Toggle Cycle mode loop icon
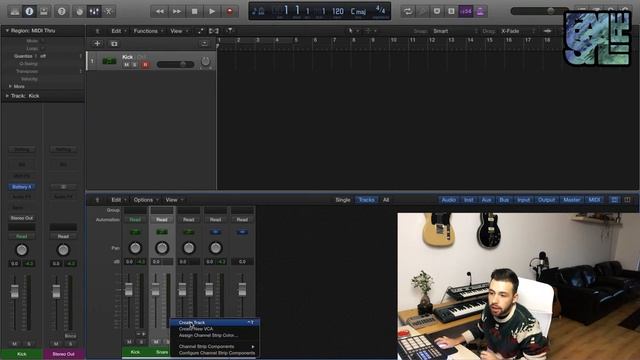Viewport: 640px width, 360px height. tap(407, 11)
